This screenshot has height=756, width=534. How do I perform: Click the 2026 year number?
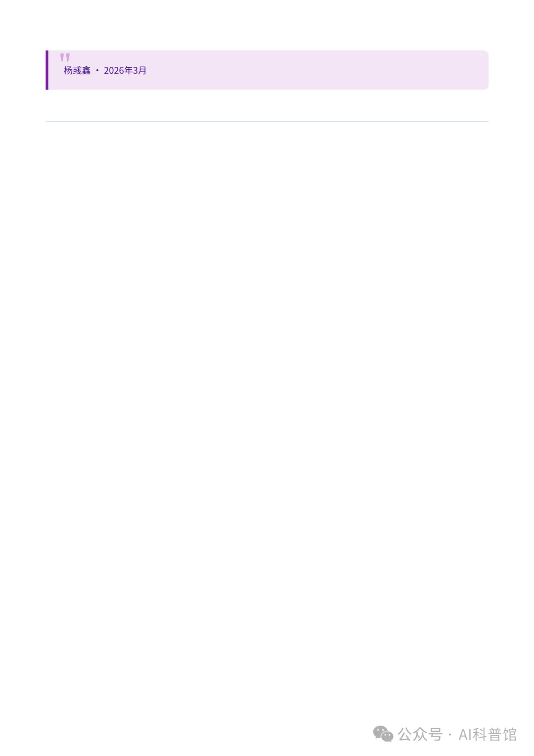pos(113,71)
